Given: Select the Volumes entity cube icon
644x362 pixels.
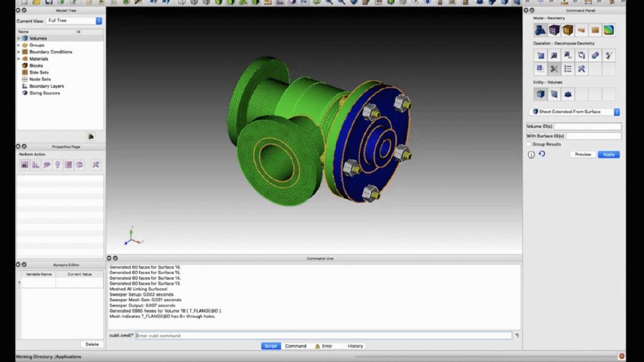Looking at the screenshot, I should pos(540,94).
